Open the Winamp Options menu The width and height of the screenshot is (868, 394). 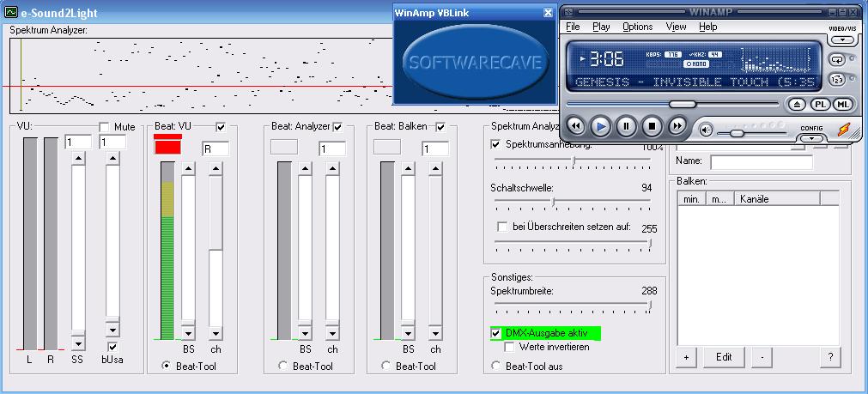[x=637, y=27]
